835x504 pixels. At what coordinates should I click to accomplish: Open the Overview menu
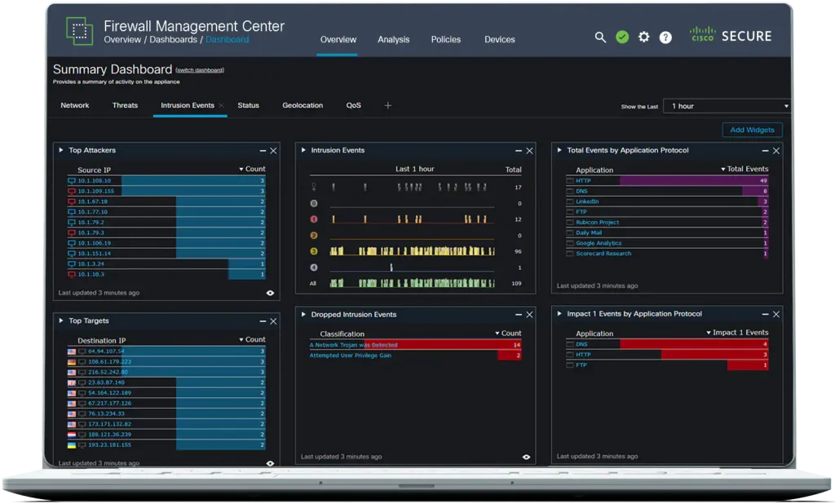point(338,39)
